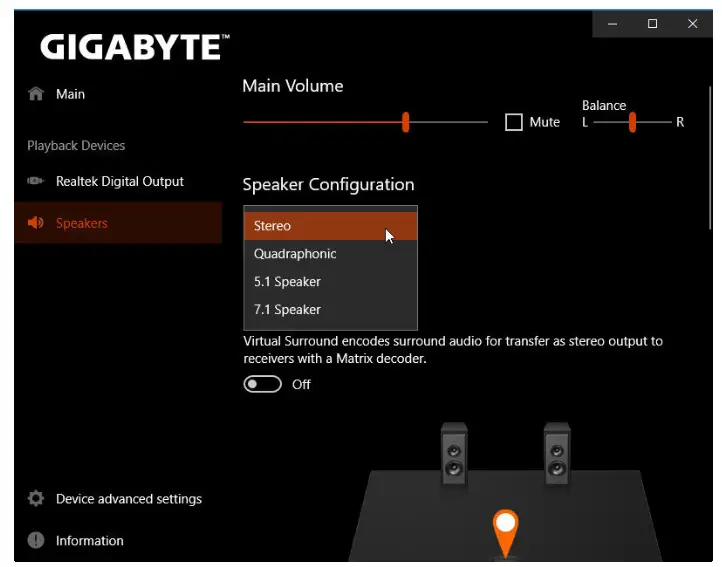Click the R label of Balance slider
The width and height of the screenshot is (722, 567).
(680, 122)
